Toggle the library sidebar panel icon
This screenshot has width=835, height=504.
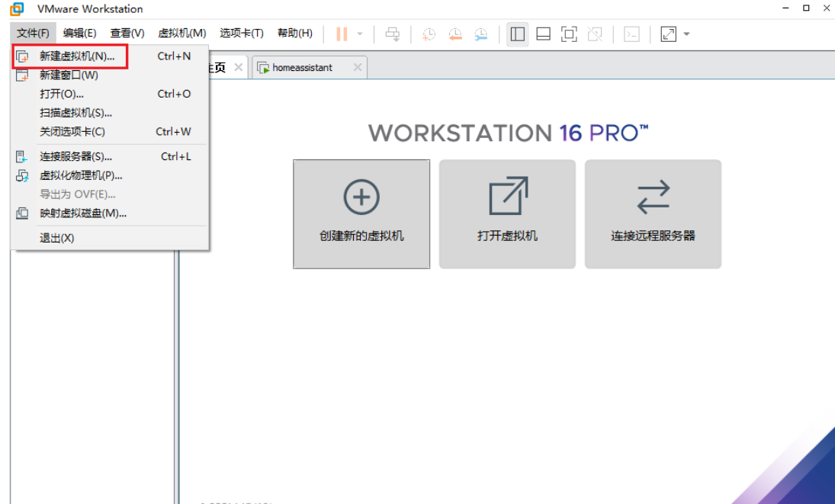click(x=517, y=34)
